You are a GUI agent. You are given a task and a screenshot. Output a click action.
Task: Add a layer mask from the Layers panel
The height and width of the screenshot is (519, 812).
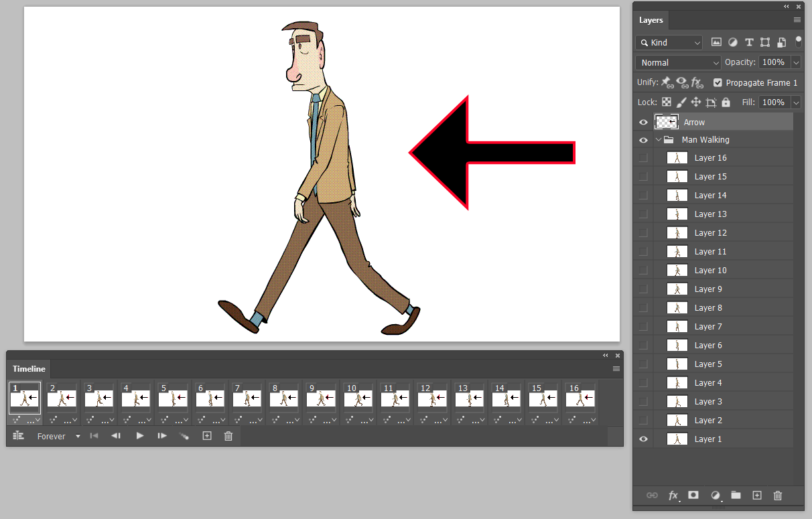click(x=693, y=496)
